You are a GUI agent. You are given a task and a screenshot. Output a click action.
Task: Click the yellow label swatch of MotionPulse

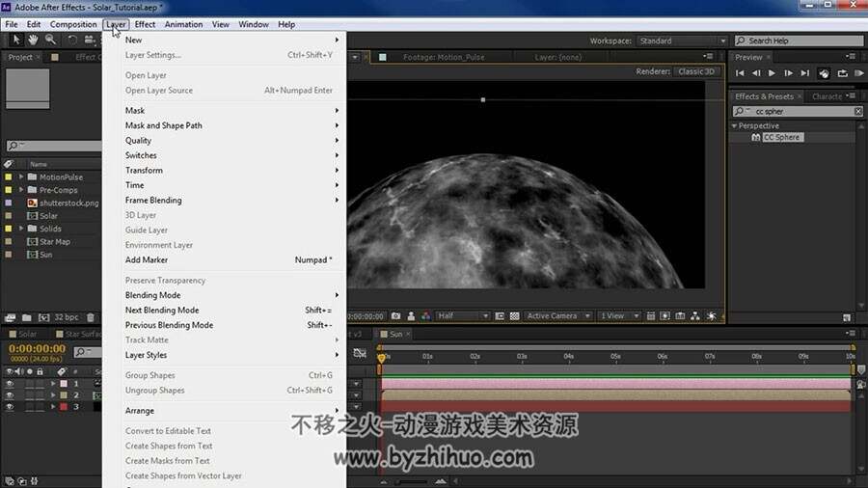[x=9, y=177]
